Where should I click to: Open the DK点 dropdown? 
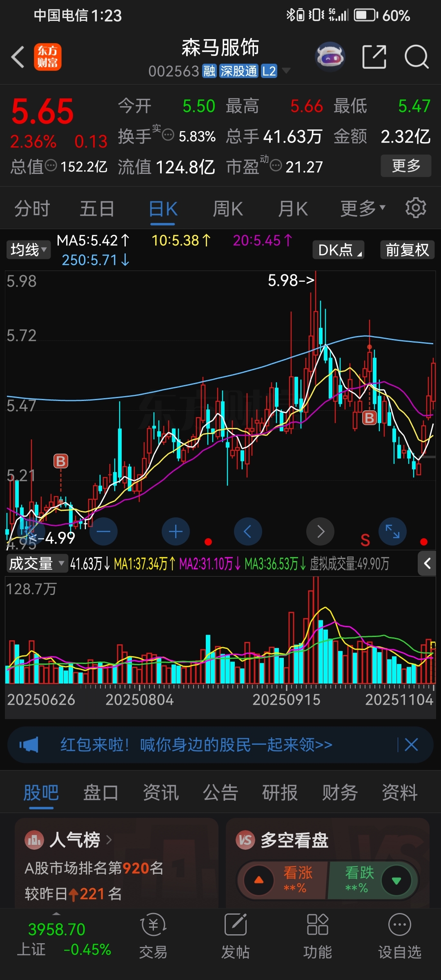pos(339,249)
